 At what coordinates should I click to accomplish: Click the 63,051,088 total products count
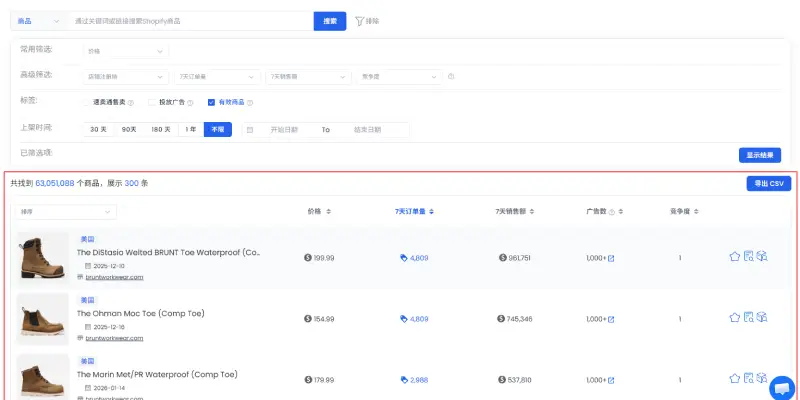click(x=55, y=183)
